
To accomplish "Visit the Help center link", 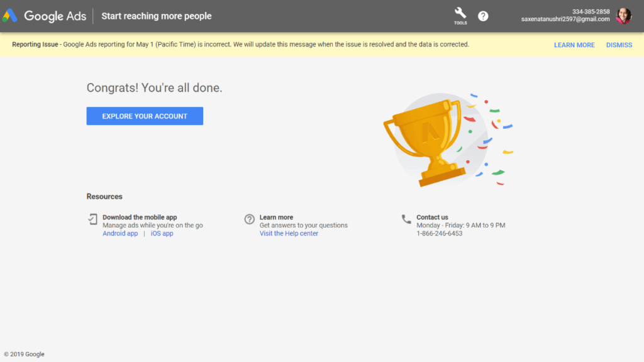I will point(289,234).
